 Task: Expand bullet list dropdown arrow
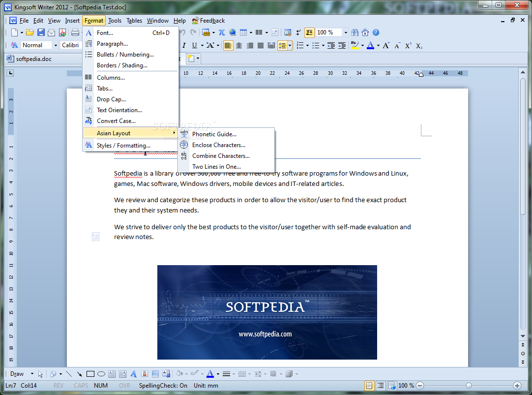coord(323,45)
